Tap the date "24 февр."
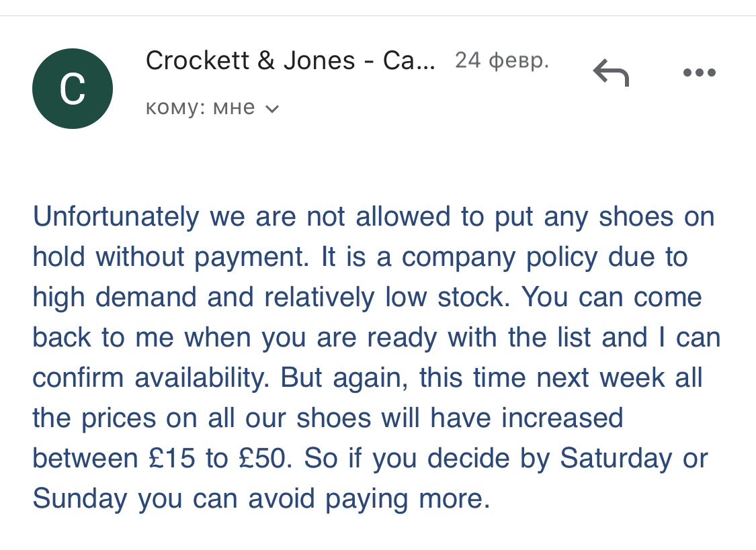Image resolution: width=756 pixels, height=550 pixels. click(x=502, y=61)
